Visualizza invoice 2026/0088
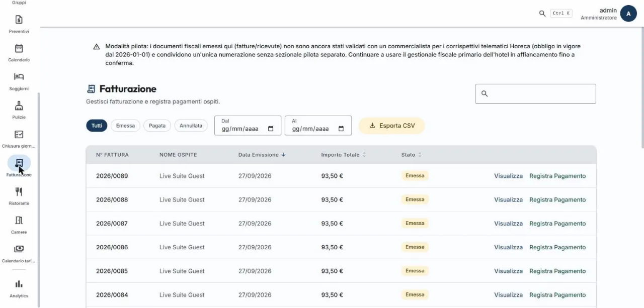644x308 pixels. click(x=508, y=199)
